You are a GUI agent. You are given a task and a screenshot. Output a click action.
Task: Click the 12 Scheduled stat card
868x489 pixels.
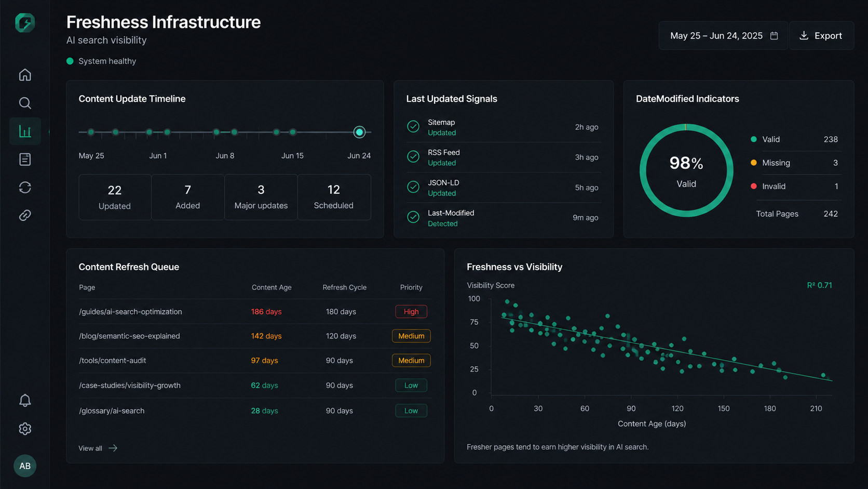[334, 197]
